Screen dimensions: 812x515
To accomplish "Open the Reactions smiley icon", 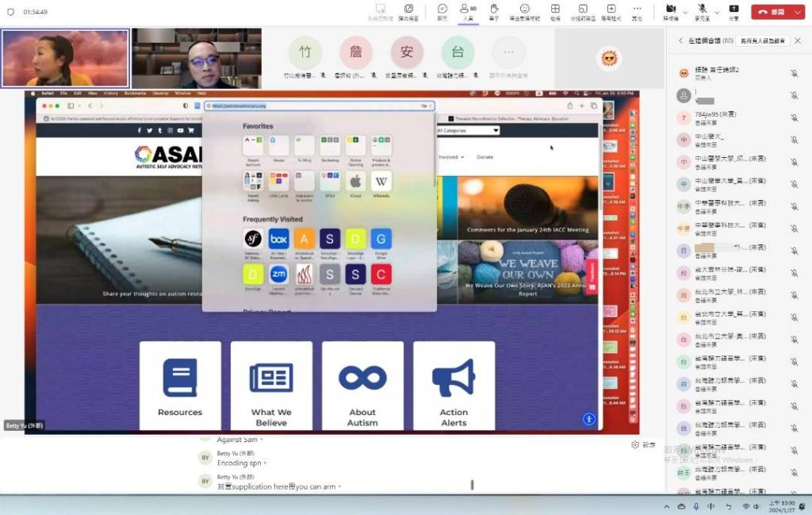I will click(x=524, y=11).
